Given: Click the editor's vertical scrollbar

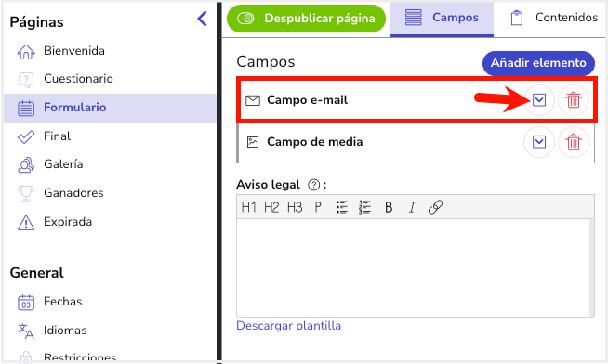Looking at the screenshot, I should (x=591, y=267).
